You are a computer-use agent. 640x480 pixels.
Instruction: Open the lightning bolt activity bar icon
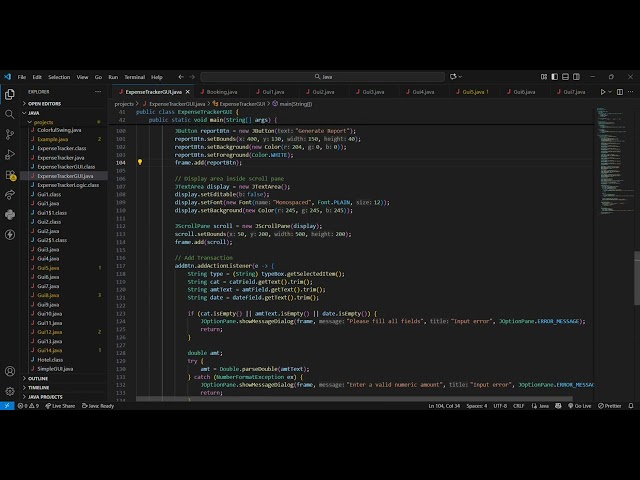(x=10, y=234)
